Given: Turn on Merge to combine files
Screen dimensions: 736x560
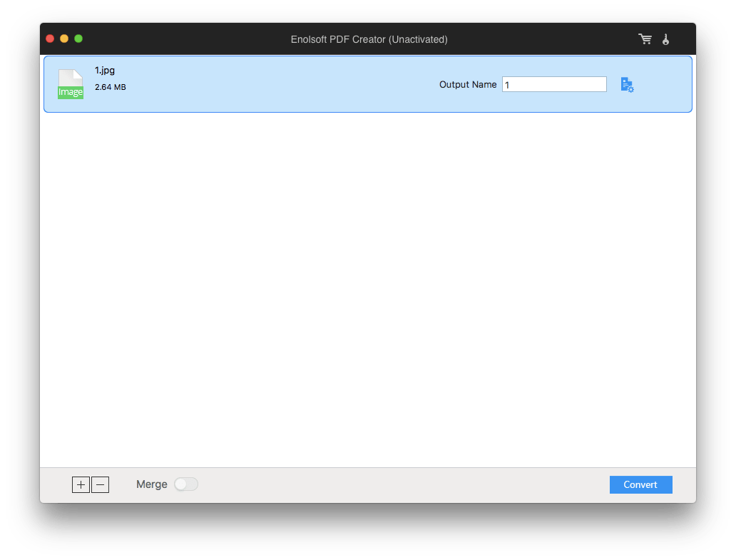Looking at the screenshot, I should 186,484.
